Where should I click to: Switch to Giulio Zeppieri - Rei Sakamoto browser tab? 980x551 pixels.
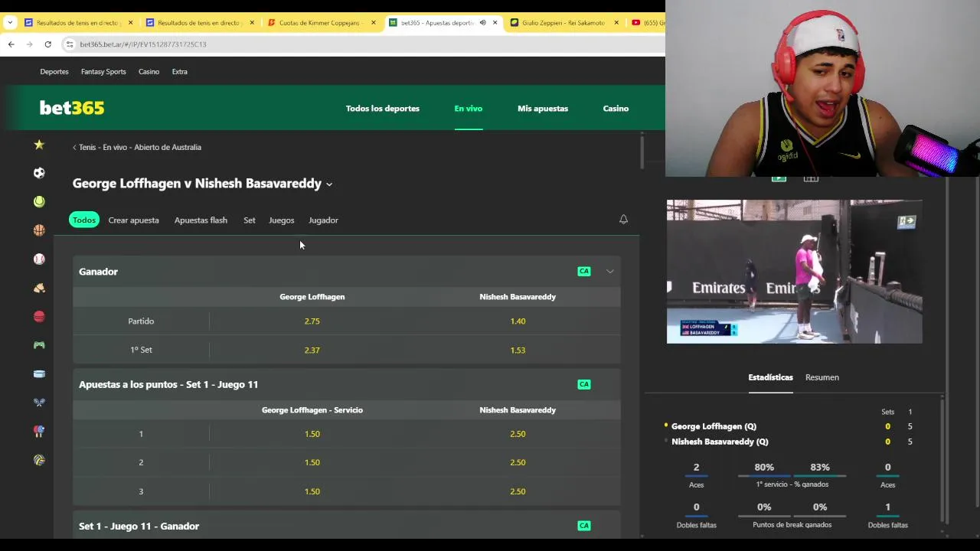click(x=563, y=23)
